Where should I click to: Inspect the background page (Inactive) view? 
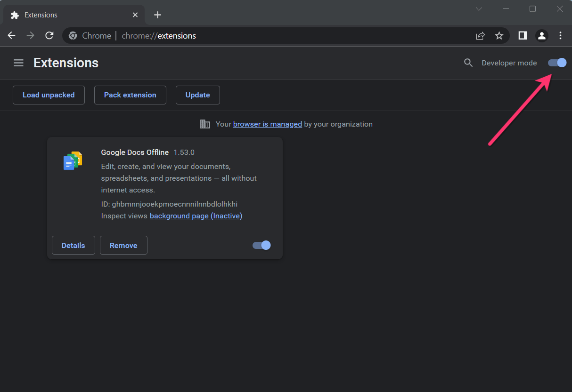pos(196,216)
